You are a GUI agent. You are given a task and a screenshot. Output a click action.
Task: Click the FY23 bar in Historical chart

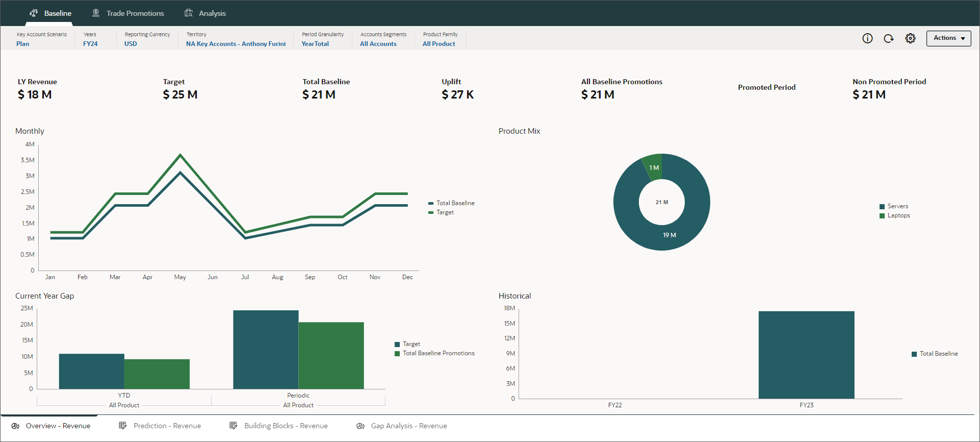click(806, 355)
